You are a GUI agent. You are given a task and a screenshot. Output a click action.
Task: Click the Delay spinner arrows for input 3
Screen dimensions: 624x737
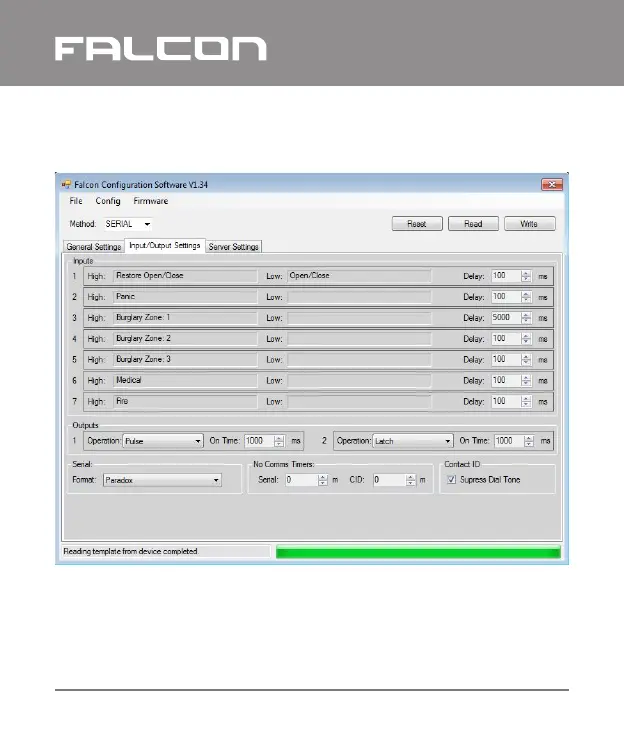(x=526, y=318)
